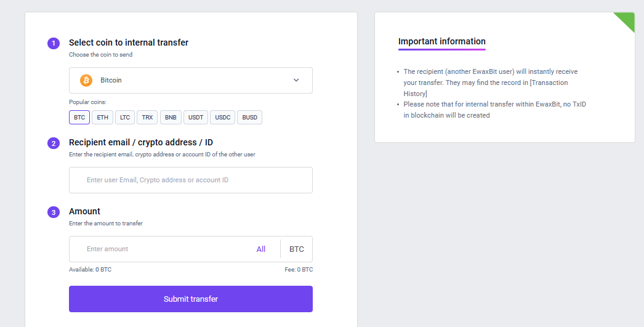Viewport: 644px width, 327px height.
Task: Click the step 2 circle badge
Action: 54,143
